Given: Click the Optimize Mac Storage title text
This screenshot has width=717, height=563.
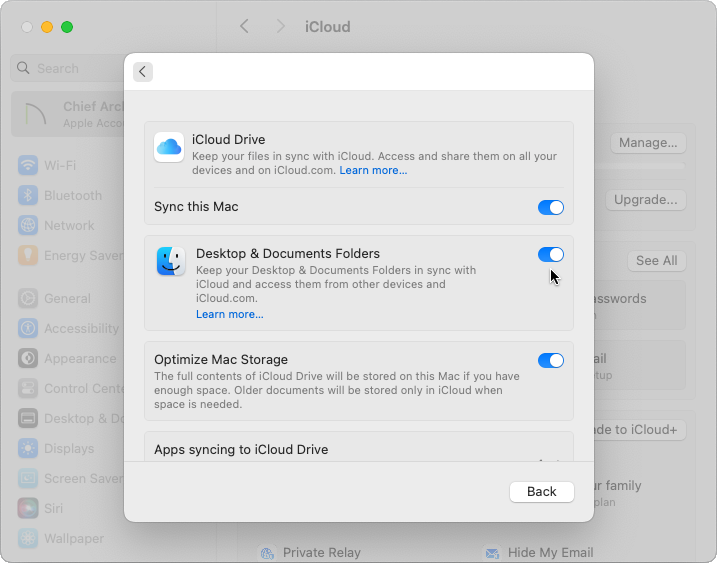Looking at the screenshot, I should (221, 359).
